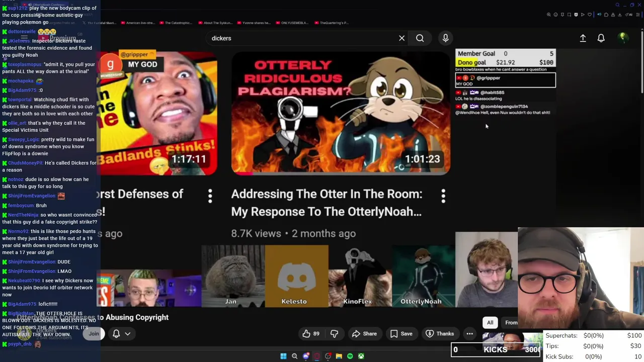Dislike the current video
This screenshot has height=362, width=644.
pos(334,333)
